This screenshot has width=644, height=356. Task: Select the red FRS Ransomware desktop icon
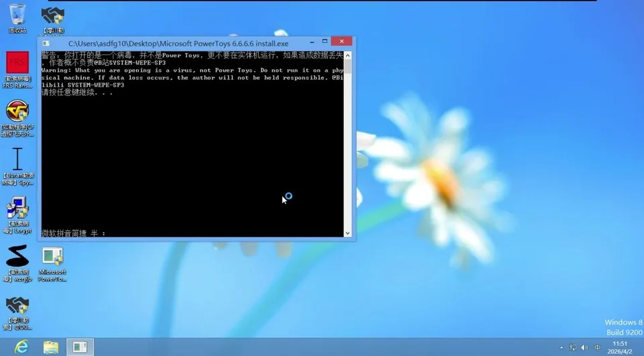click(x=17, y=70)
